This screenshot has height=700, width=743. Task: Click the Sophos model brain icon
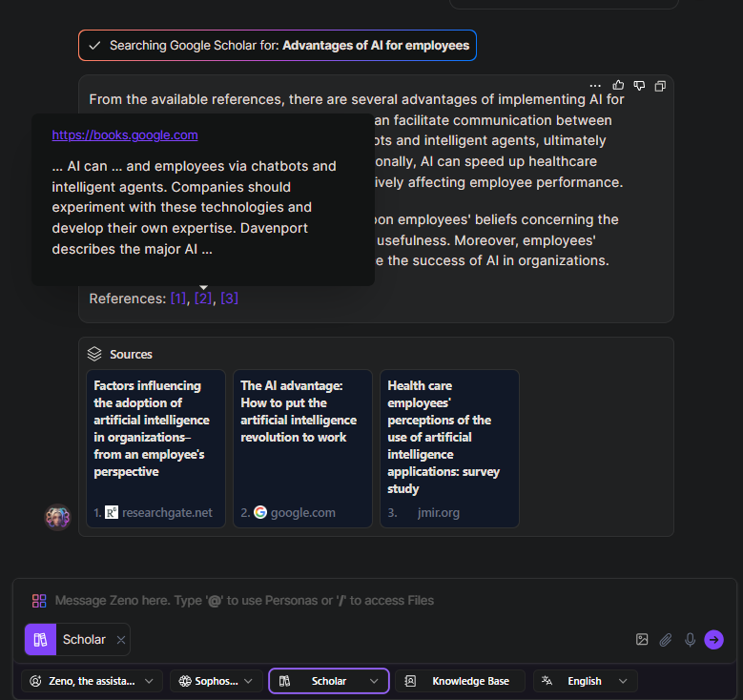pos(185,681)
